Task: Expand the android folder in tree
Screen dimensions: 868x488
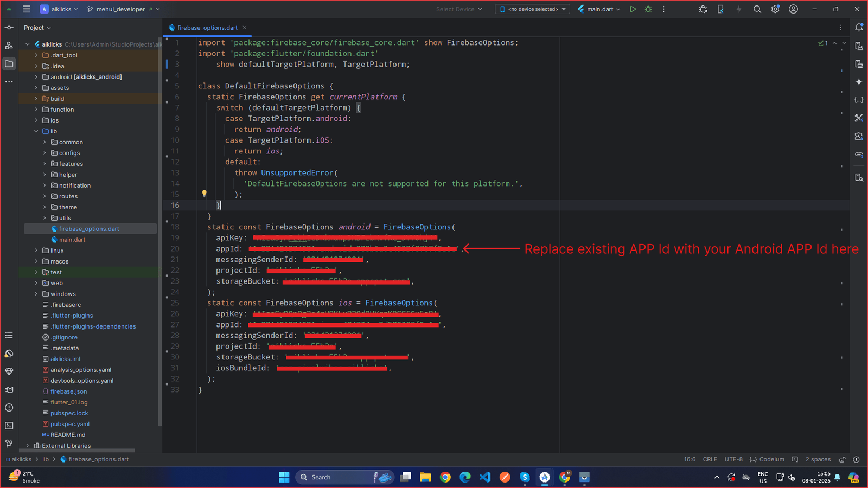Action: tap(36, 77)
